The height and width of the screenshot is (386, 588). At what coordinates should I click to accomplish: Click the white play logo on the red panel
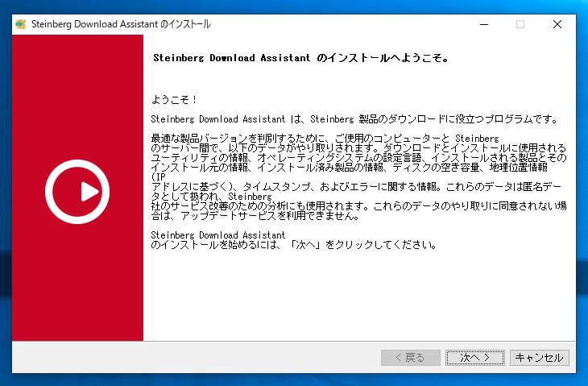click(x=77, y=192)
